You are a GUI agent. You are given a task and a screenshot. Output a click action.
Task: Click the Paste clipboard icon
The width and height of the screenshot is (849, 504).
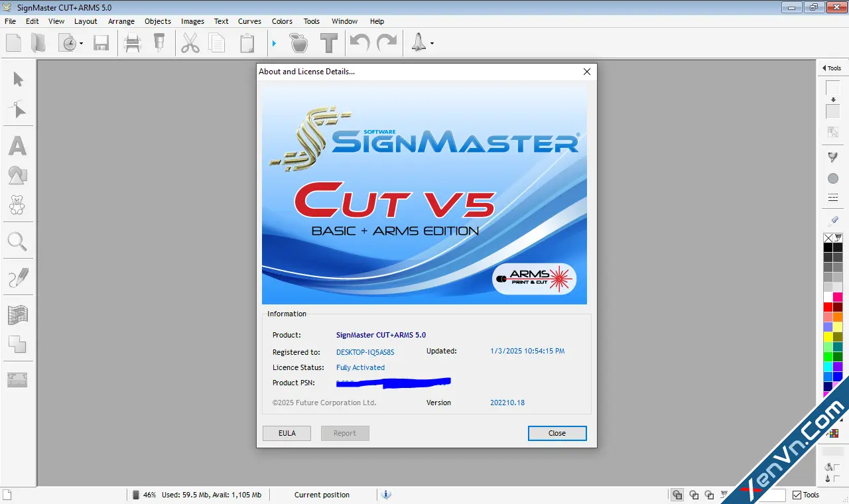[247, 44]
